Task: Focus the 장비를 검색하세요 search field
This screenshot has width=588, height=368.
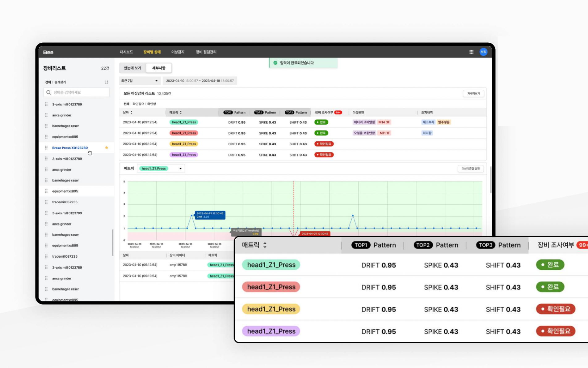Action: [x=76, y=92]
